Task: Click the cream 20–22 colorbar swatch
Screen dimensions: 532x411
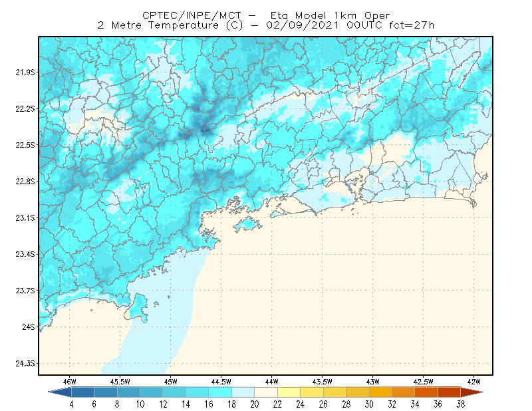Action: click(x=266, y=392)
